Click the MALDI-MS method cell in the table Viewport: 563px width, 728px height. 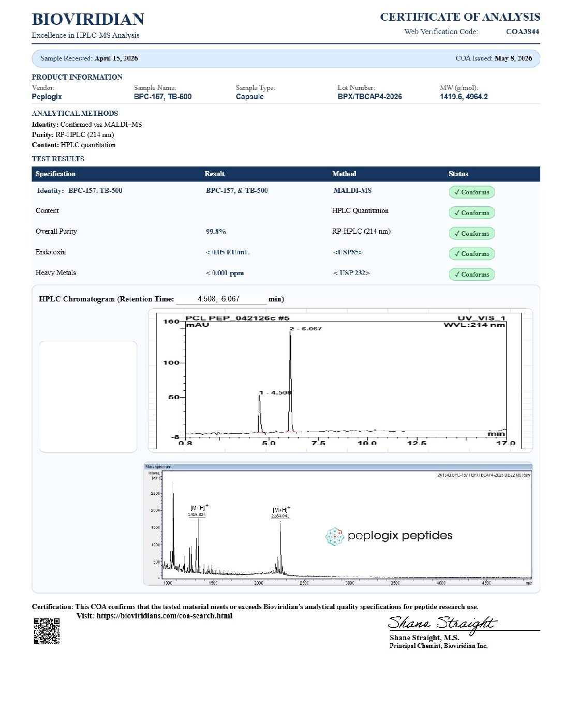coord(352,191)
